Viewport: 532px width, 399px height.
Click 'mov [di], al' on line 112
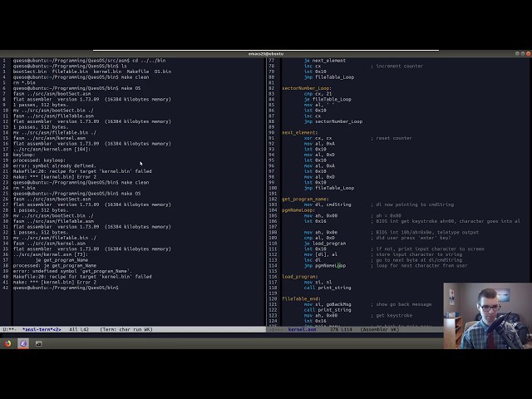[321, 254]
